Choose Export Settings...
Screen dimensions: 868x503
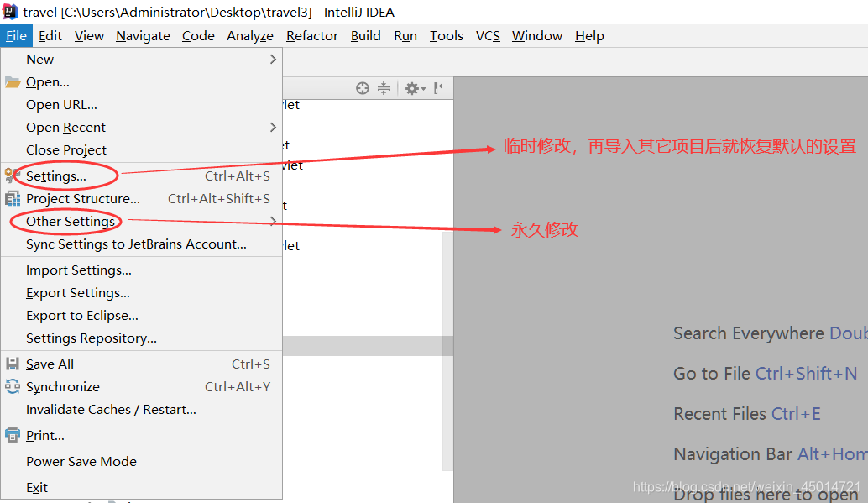tap(142, 292)
